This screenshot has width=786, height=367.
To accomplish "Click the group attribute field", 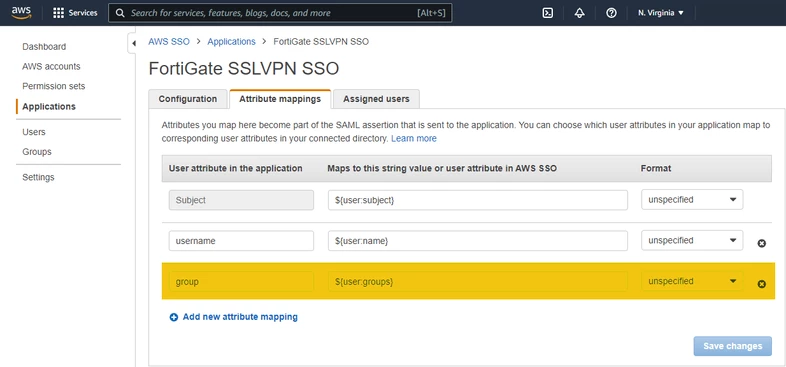I will tap(241, 282).
